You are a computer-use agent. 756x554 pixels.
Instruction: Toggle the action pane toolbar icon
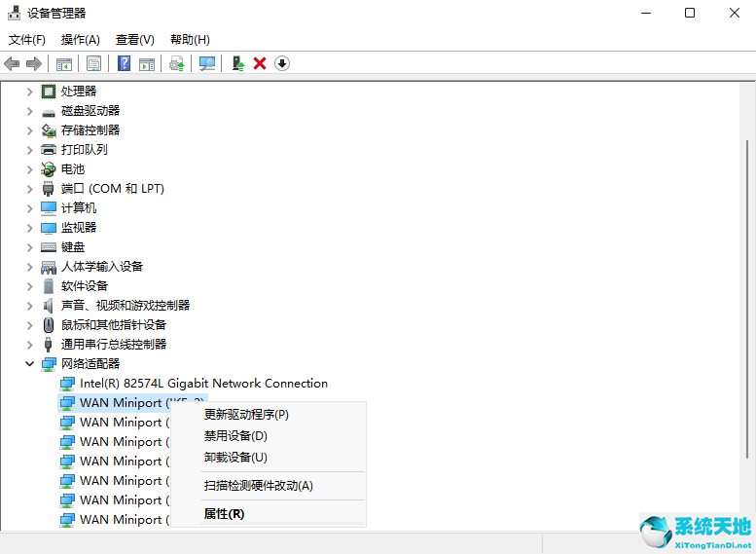[x=147, y=63]
